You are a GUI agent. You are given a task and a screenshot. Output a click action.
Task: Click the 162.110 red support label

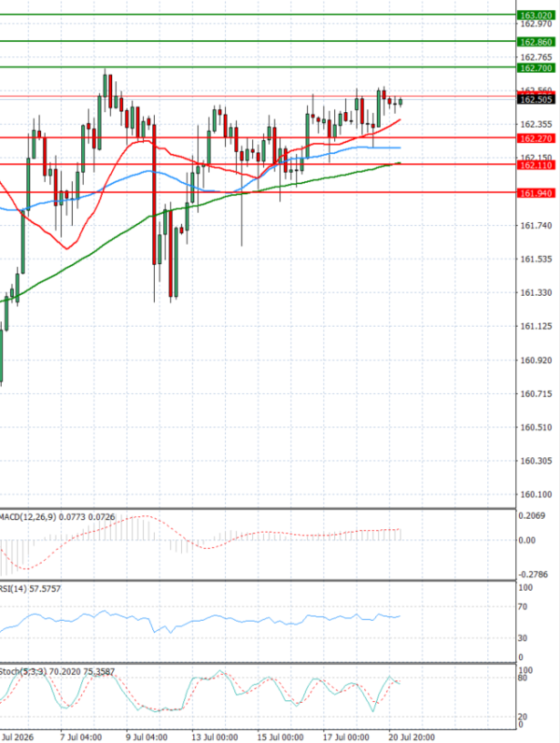pos(536,165)
